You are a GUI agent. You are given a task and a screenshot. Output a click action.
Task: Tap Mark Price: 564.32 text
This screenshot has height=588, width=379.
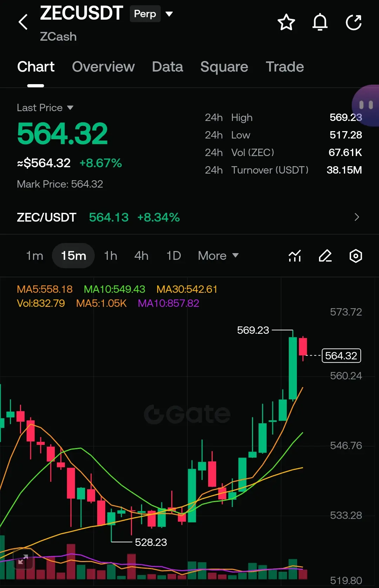point(60,184)
